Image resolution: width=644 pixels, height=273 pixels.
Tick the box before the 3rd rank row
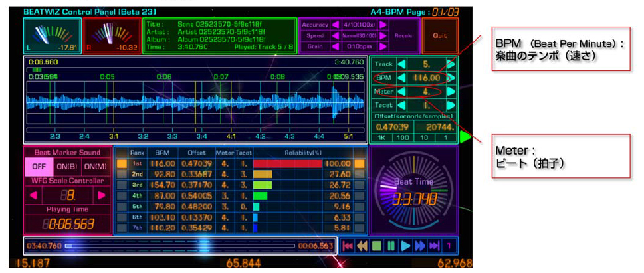(122, 185)
